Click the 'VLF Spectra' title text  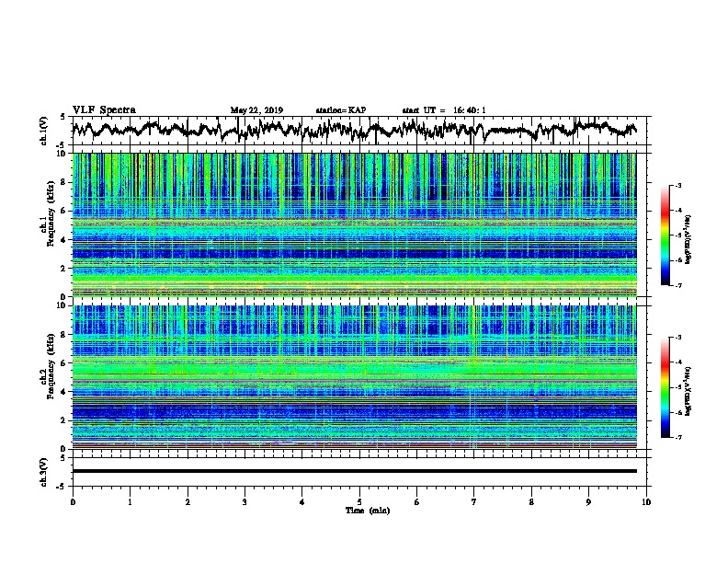104,109
